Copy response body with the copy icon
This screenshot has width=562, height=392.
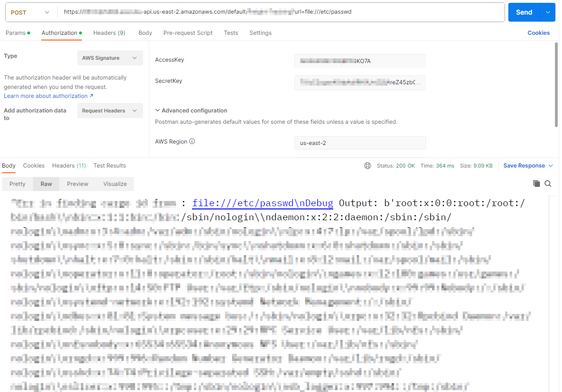[536, 184]
